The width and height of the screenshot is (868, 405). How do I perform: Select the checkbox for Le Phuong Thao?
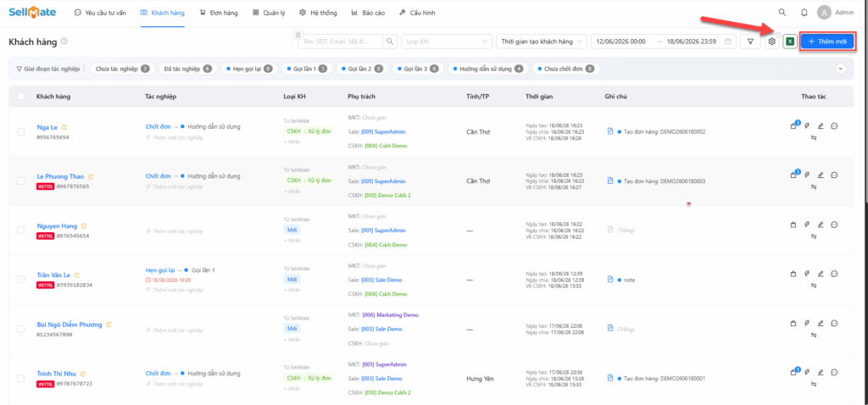(x=21, y=181)
